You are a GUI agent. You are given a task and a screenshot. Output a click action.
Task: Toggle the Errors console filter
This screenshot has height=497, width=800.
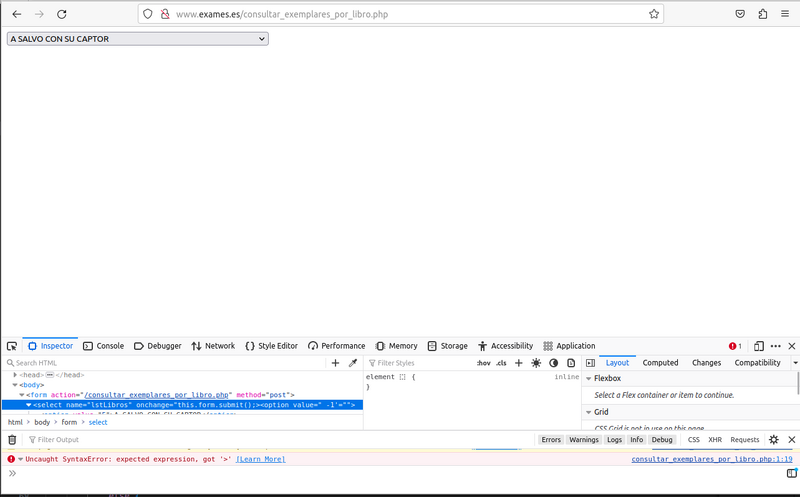(551, 439)
